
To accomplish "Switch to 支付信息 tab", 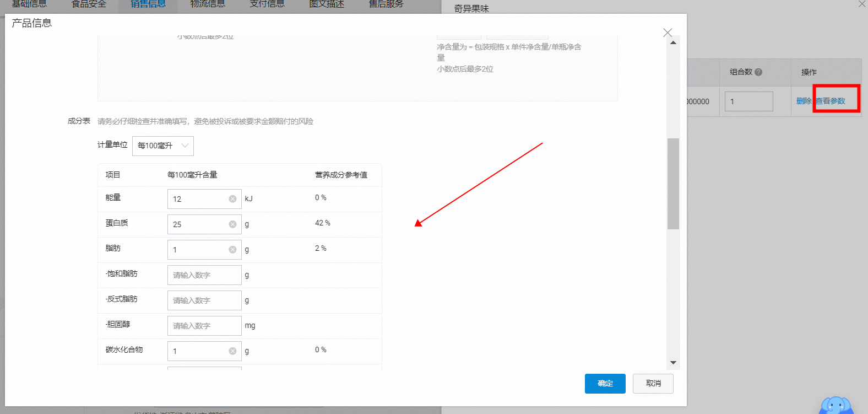I will 267,4.
